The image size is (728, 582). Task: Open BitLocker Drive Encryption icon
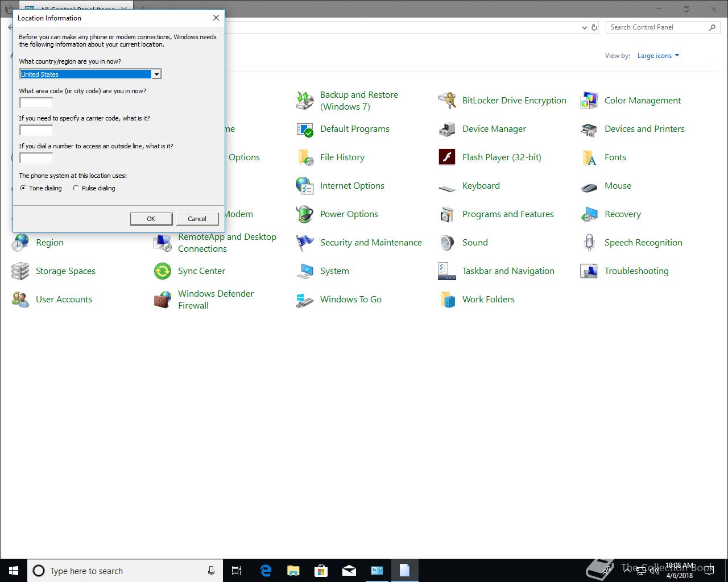(x=447, y=101)
